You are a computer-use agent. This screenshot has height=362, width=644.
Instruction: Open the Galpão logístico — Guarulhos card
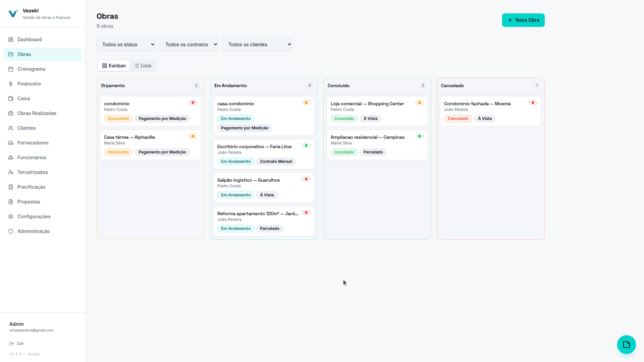coord(264,188)
